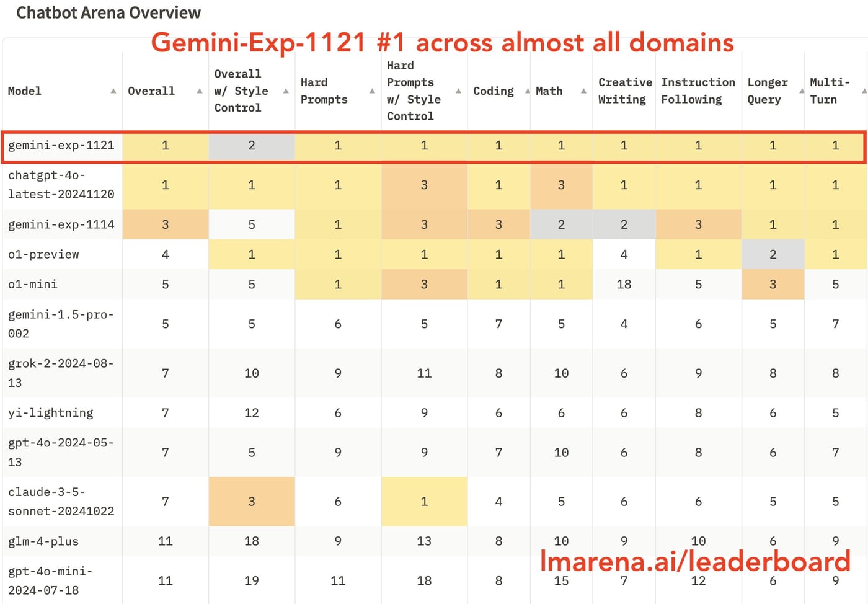Click the Chatbot Arena Overview heading
This screenshot has width=868, height=604.
(x=108, y=13)
